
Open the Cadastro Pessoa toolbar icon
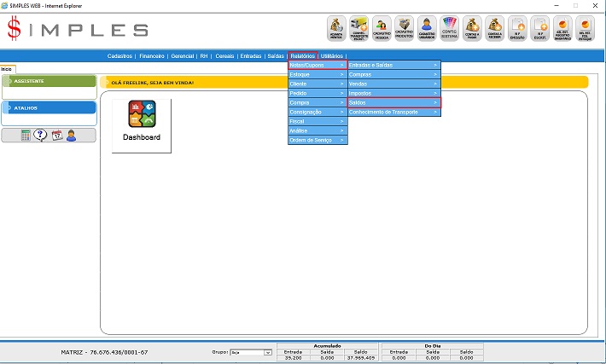382,29
